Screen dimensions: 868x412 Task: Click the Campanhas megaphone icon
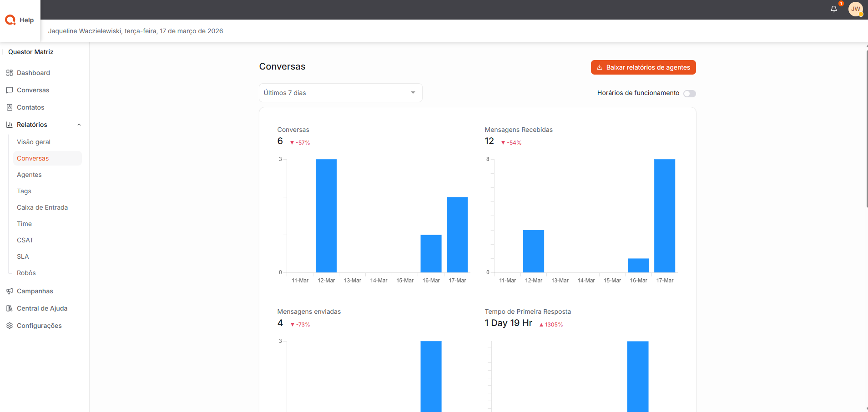tap(10, 291)
